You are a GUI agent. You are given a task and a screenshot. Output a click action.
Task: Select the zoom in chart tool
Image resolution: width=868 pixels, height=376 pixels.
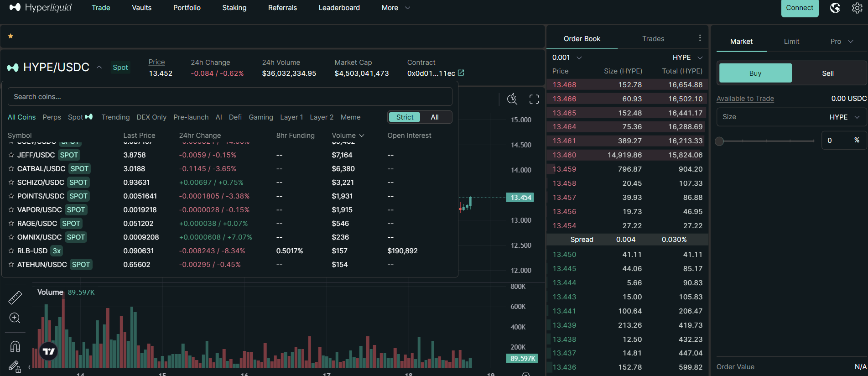coord(15,318)
